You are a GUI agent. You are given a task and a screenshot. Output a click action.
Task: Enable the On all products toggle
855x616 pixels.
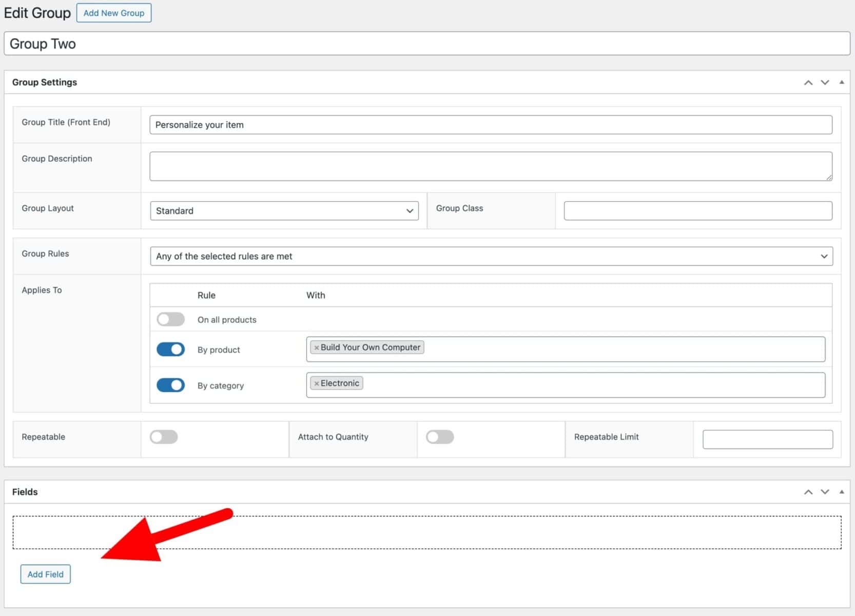click(x=170, y=319)
